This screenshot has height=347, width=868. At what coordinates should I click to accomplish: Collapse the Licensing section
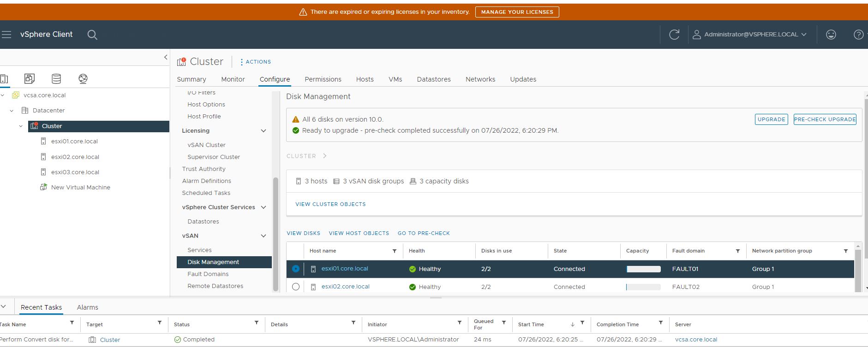(263, 131)
